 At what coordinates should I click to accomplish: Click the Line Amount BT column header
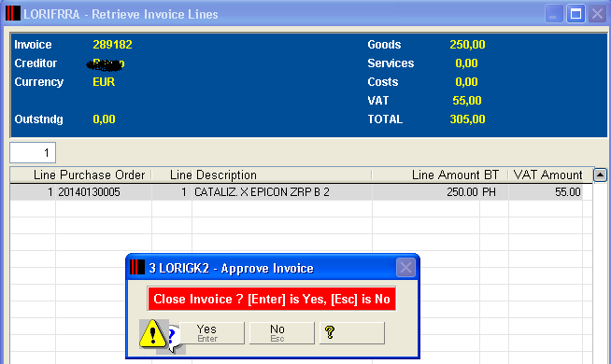point(455,175)
